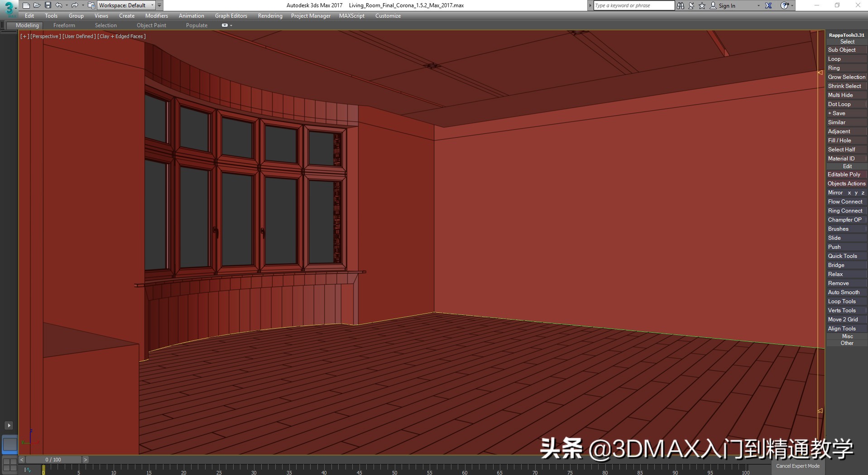Click the Editable Poly button

(847, 174)
